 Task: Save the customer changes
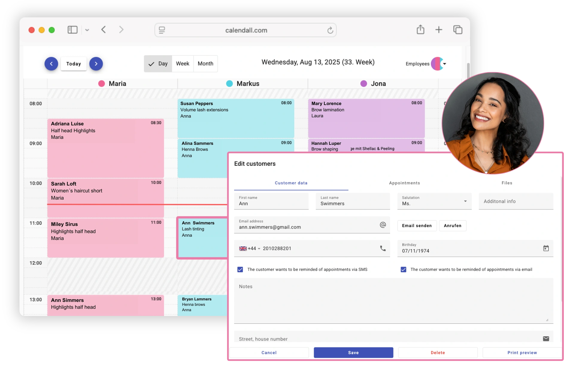[353, 352]
